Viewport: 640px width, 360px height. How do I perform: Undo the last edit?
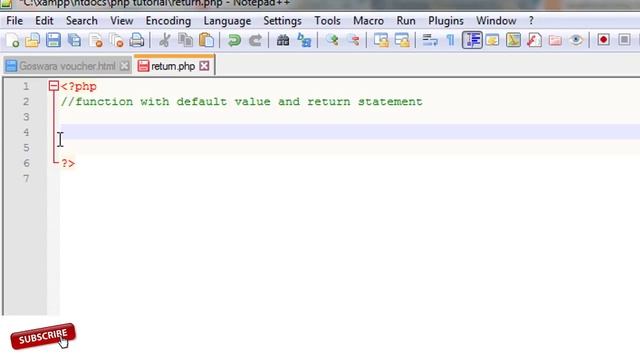(x=234, y=40)
